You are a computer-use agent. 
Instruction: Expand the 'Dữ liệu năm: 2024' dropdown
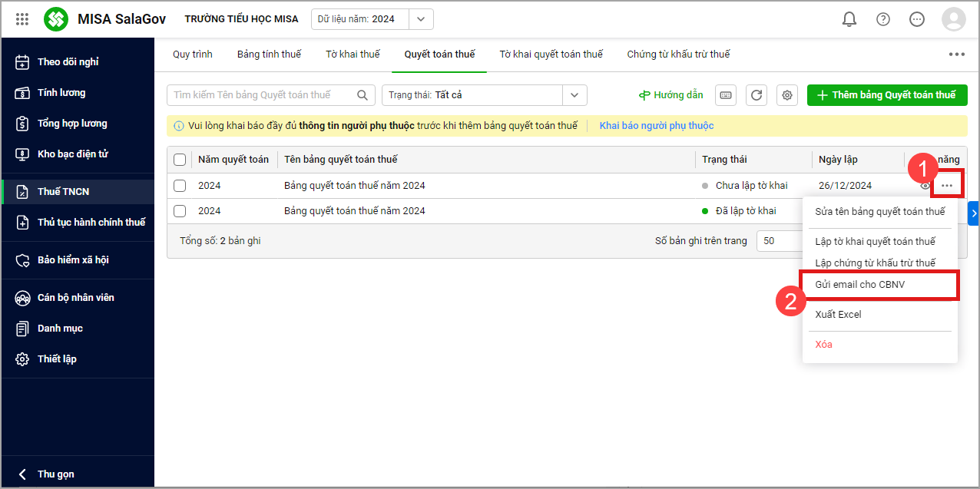coord(420,19)
